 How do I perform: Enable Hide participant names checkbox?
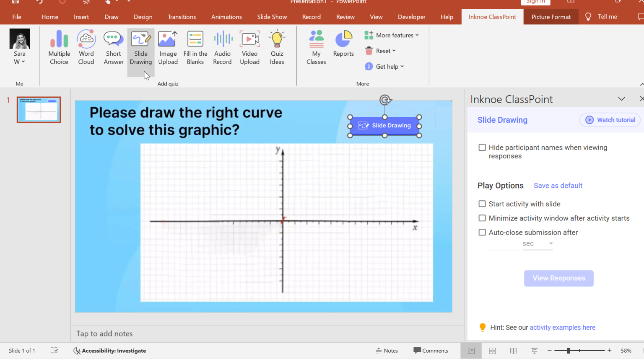click(482, 147)
